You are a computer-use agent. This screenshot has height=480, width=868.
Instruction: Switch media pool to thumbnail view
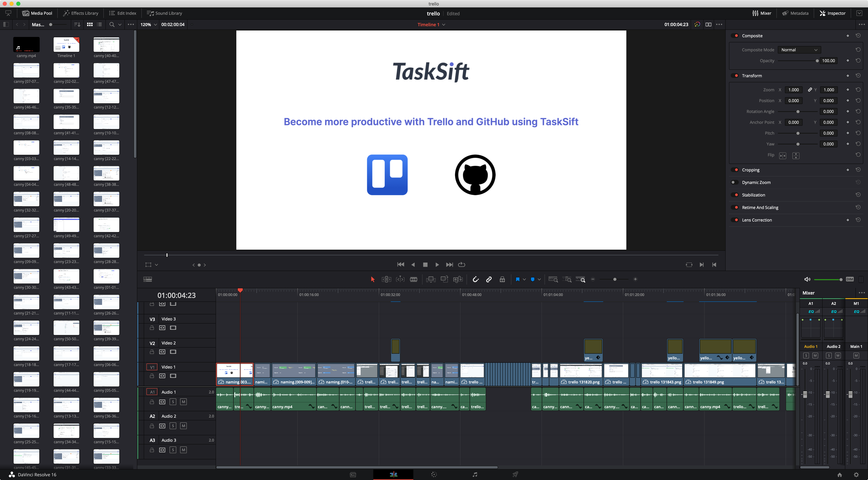(90, 25)
